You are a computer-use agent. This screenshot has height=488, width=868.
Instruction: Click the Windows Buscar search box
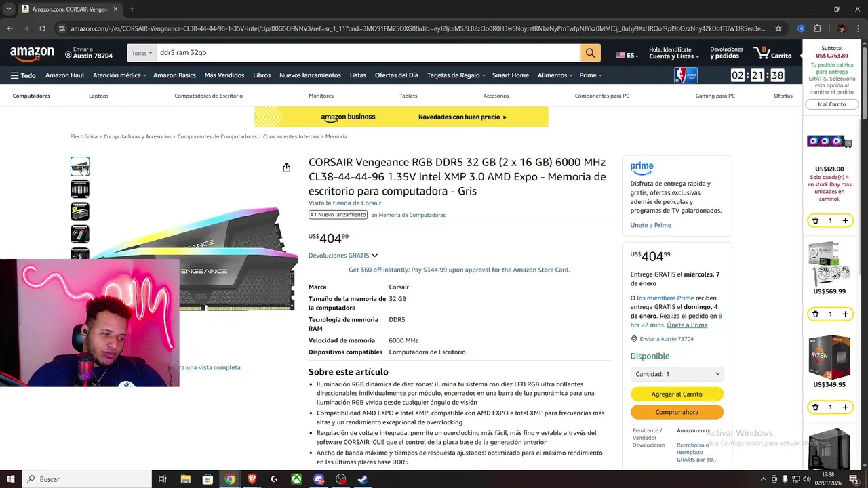click(x=87, y=479)
